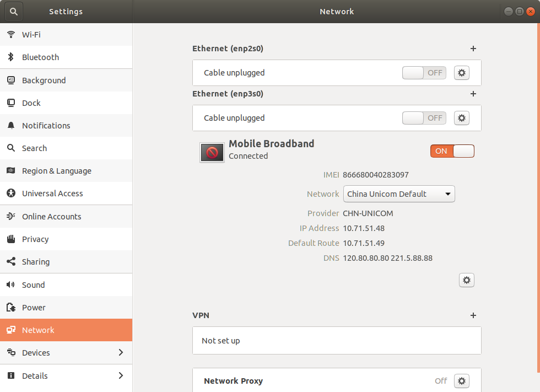Click the IMEI number 866680040283097
The image size is (540, 392).
(376, 175)
